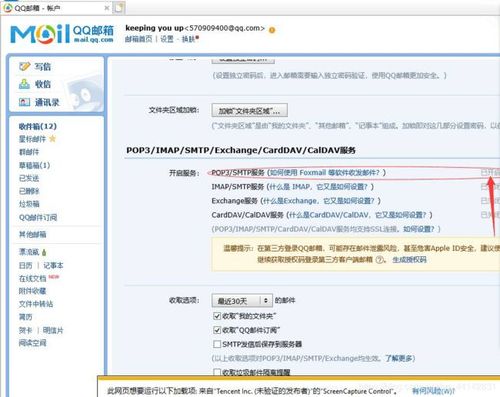
Task: Open 附件收藏 in sidebar
Action: [x=32, y=291]
